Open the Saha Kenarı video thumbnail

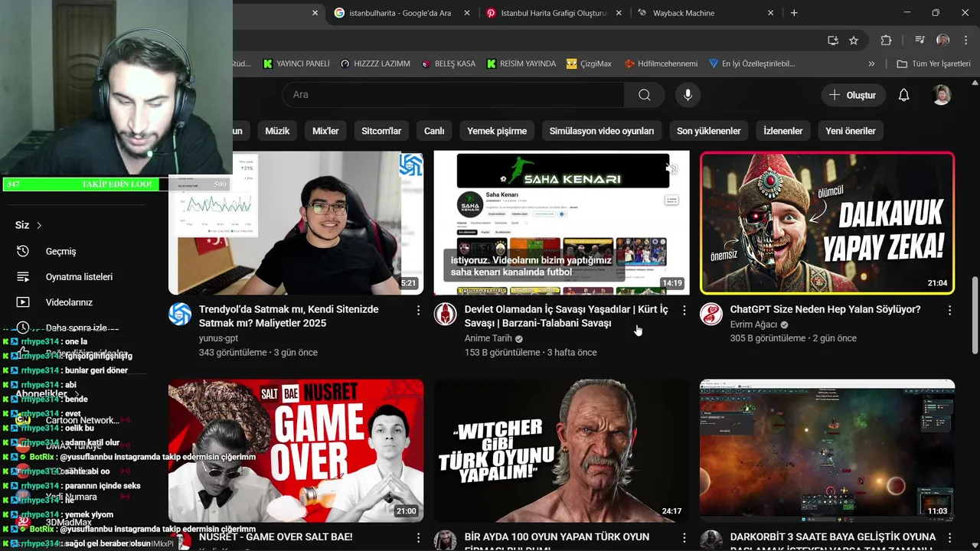pos(561,223)
